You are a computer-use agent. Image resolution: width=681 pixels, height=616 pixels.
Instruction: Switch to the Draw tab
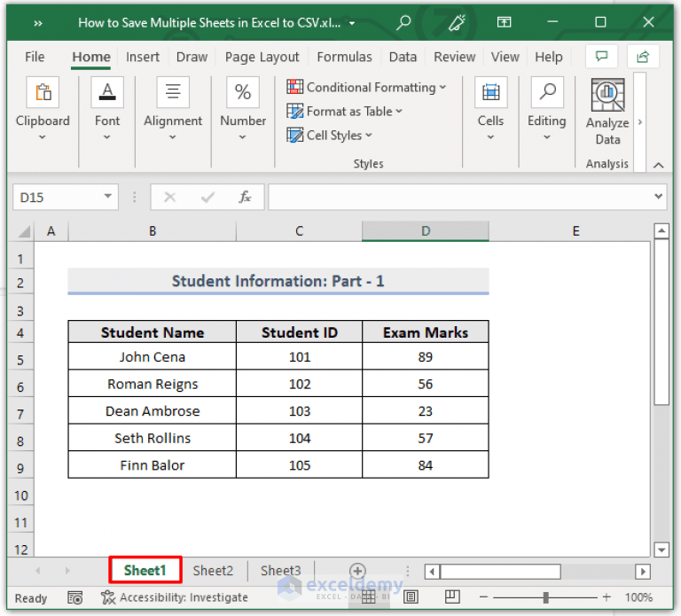pos(192,57)
